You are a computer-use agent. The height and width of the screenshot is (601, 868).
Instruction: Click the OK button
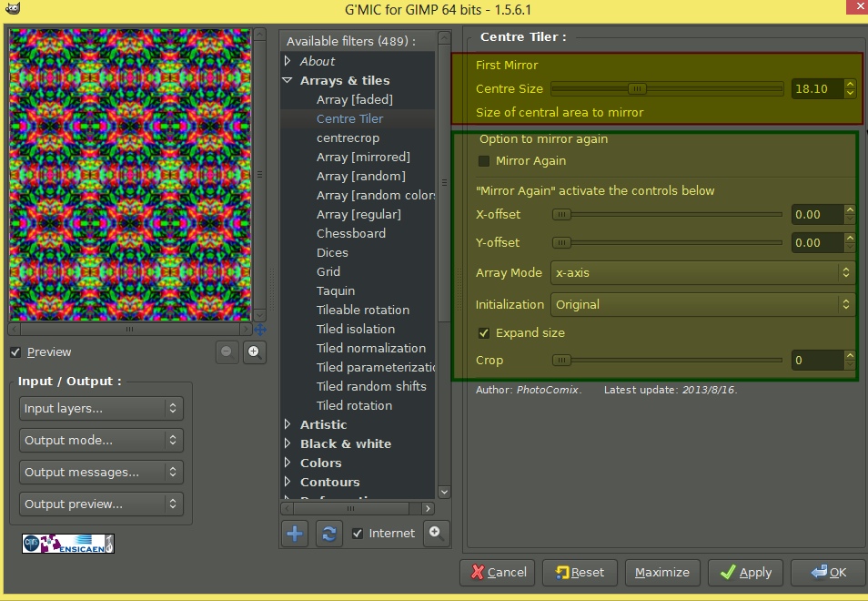(x=828, y=572)
